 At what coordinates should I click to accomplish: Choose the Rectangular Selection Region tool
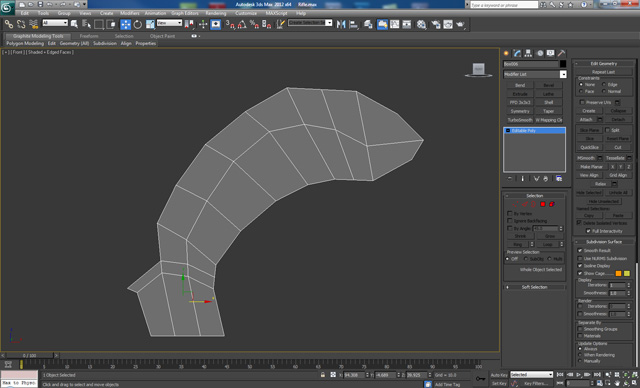(99, 24)
